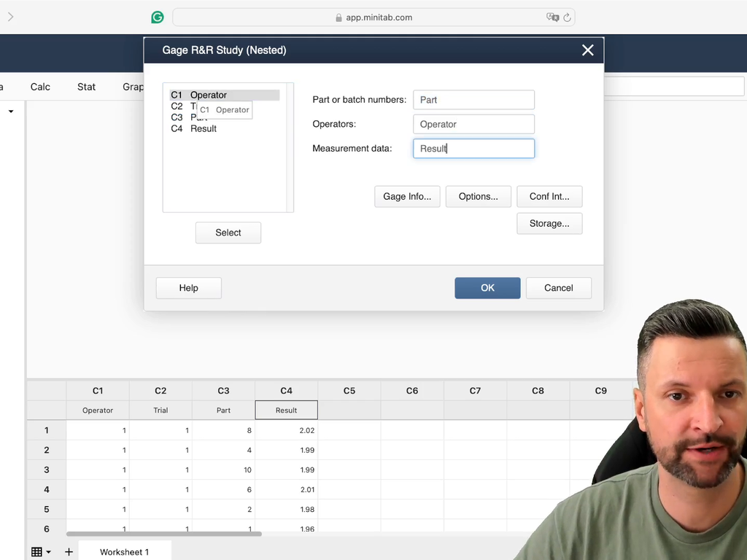
Task: Select worksheet row header 5
Action: click(x=47, y=509)
